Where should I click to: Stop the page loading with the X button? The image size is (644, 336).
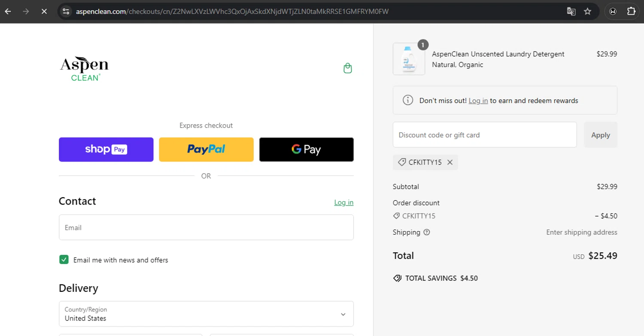coord(44,12)
